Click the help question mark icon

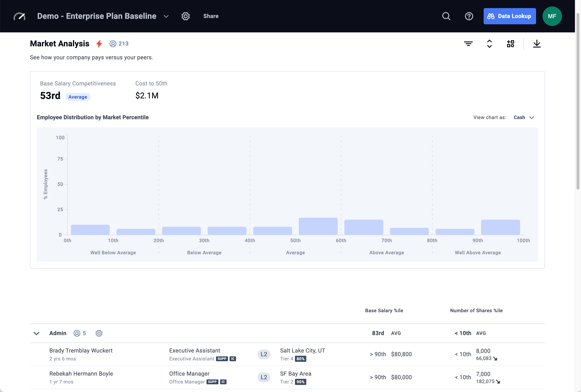(469, 16)
